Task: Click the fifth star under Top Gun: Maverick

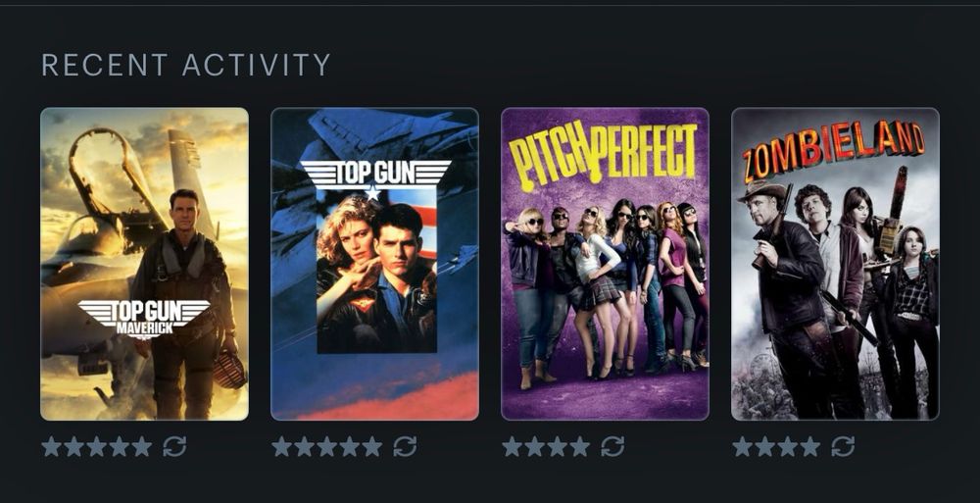Action: [142, 447]
